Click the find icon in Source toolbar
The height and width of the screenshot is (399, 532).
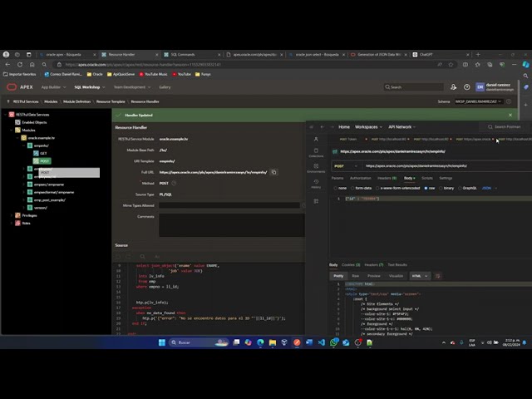click(x=142, y=257)
